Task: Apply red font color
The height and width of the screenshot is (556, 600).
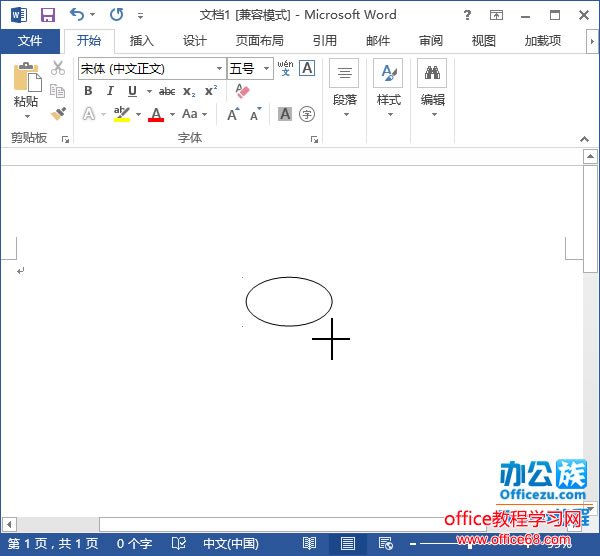Action: [156, 114]
